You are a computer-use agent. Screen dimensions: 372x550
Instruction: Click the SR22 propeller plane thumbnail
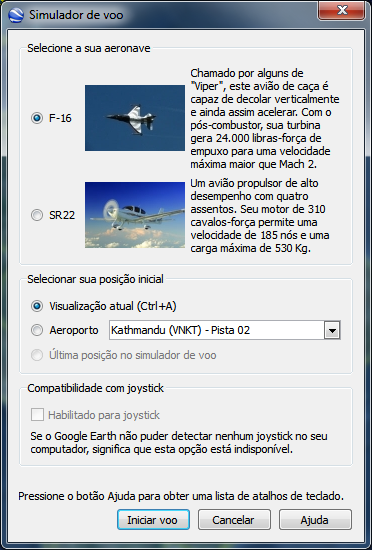(x=135, y=215)
